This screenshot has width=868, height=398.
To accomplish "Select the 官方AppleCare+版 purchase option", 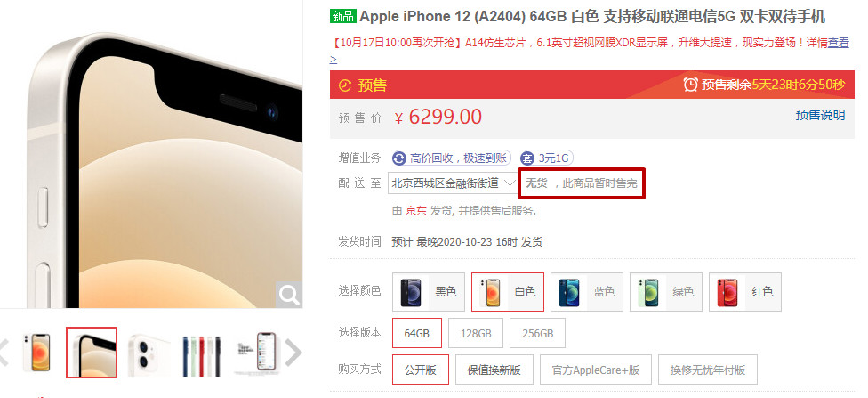I will (596, 370).
